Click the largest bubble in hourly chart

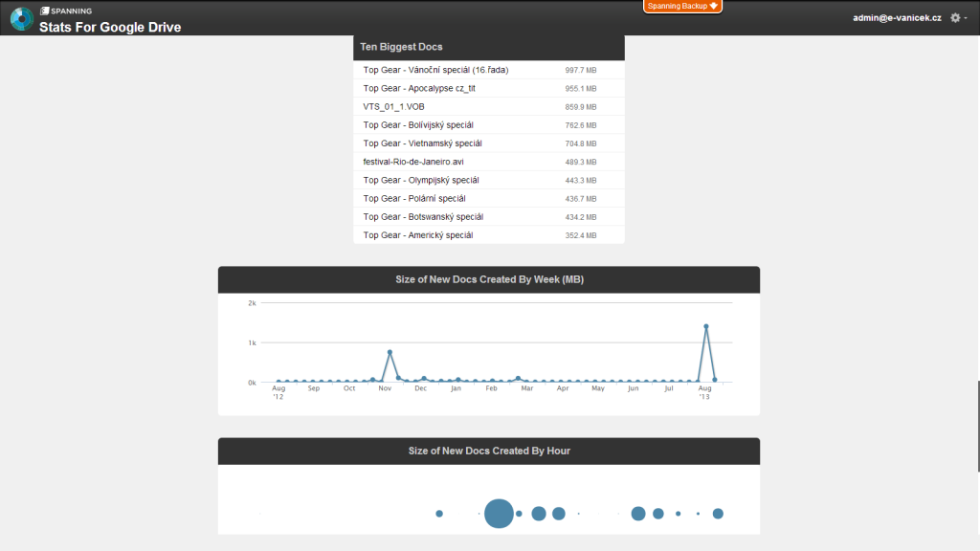point(499,514)
